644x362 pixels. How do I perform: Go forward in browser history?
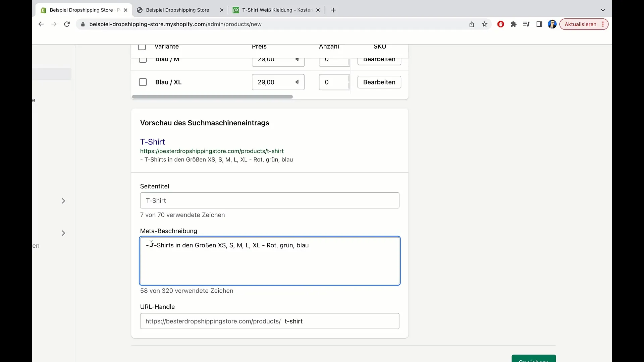pos(54,24)
